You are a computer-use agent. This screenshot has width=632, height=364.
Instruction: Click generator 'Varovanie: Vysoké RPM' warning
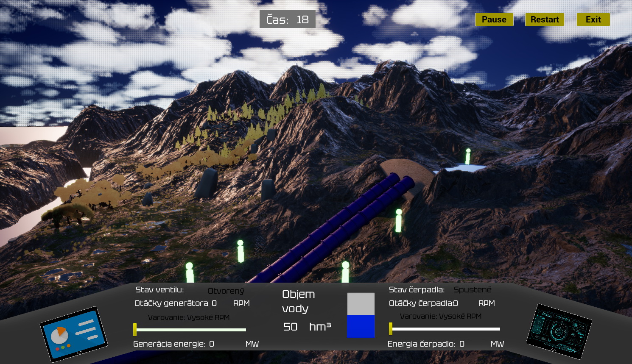pyautogui.click(x=189, y=317)
